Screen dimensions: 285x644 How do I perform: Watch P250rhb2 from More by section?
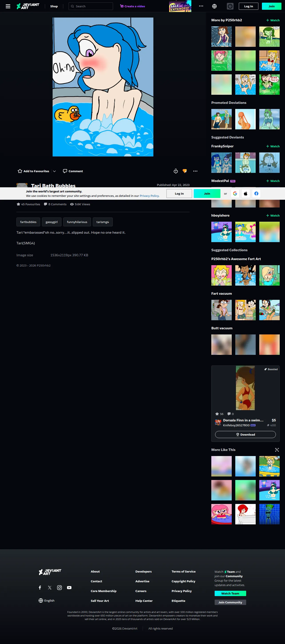(x=273, y=20)
